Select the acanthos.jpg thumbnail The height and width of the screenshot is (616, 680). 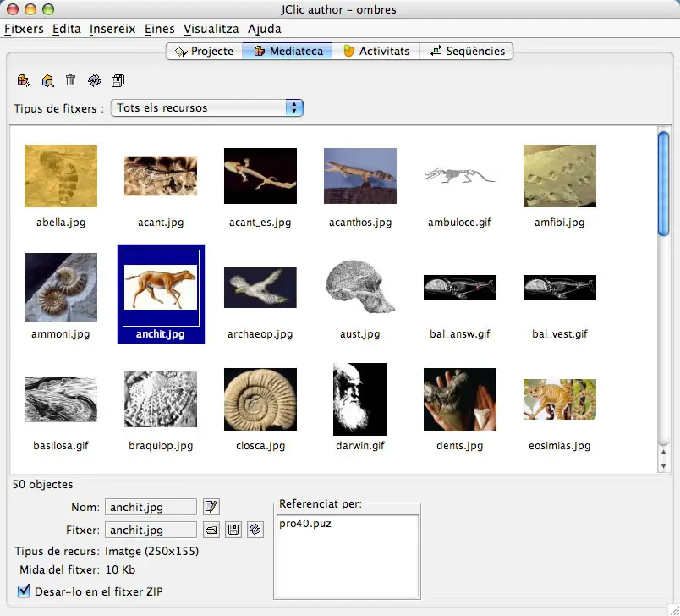click(360, 176)
